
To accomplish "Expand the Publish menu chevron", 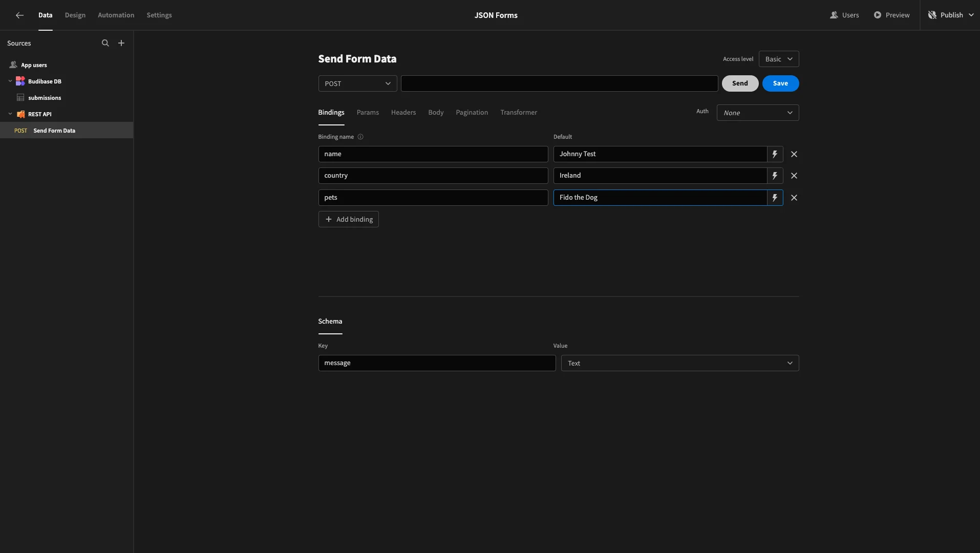I will coord(971,15).
